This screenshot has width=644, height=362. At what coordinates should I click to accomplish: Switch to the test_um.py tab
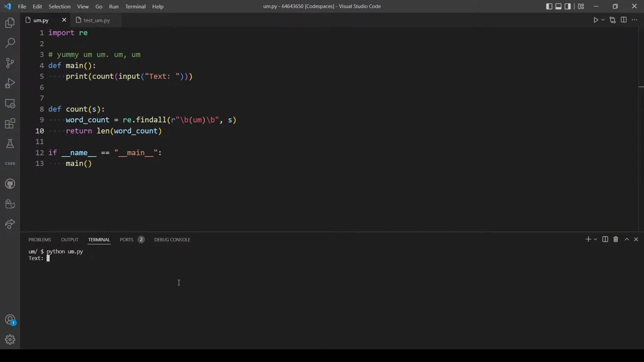(96, 20)
